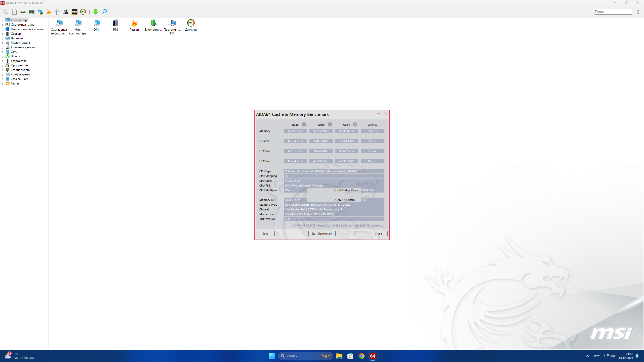Select Хранение данных in the tree
This screenshot has width=644, height=362.
[x=23, y=47]
